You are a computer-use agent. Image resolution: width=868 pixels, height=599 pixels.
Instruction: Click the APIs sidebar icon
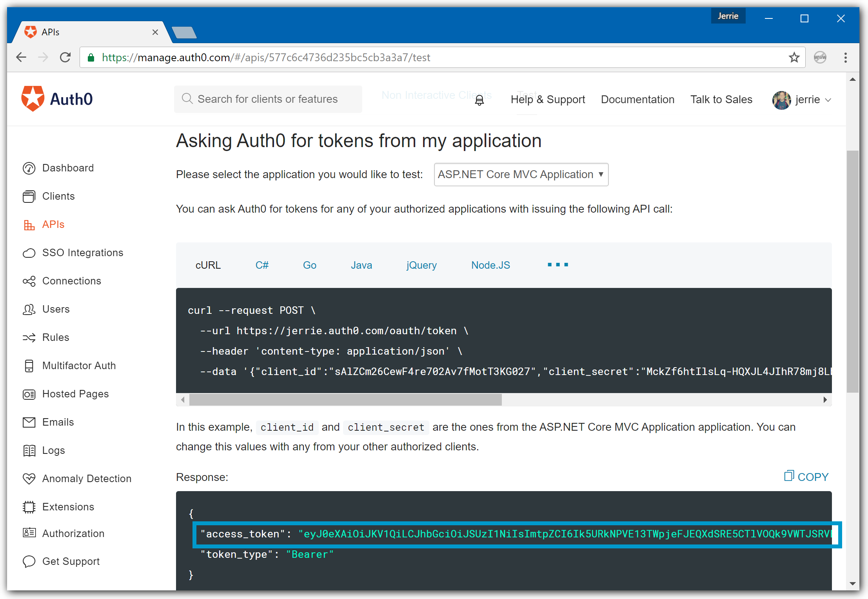coord(29,225)
